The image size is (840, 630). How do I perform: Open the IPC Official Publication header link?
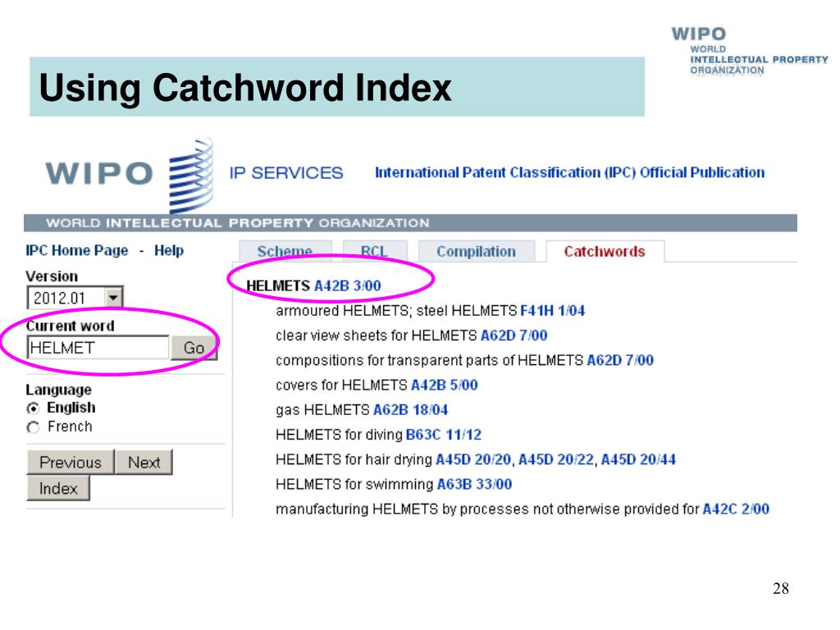pyautogui.click(x=569, y=172)
